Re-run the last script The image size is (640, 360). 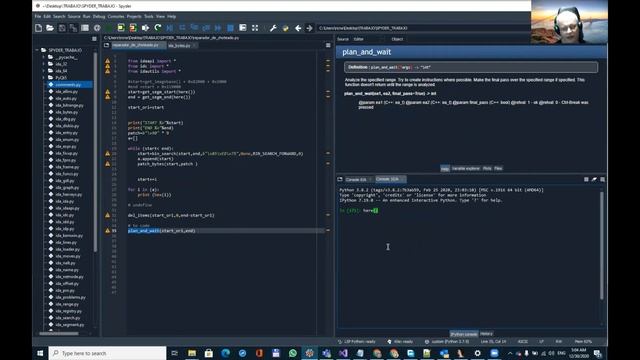[158, 28]
